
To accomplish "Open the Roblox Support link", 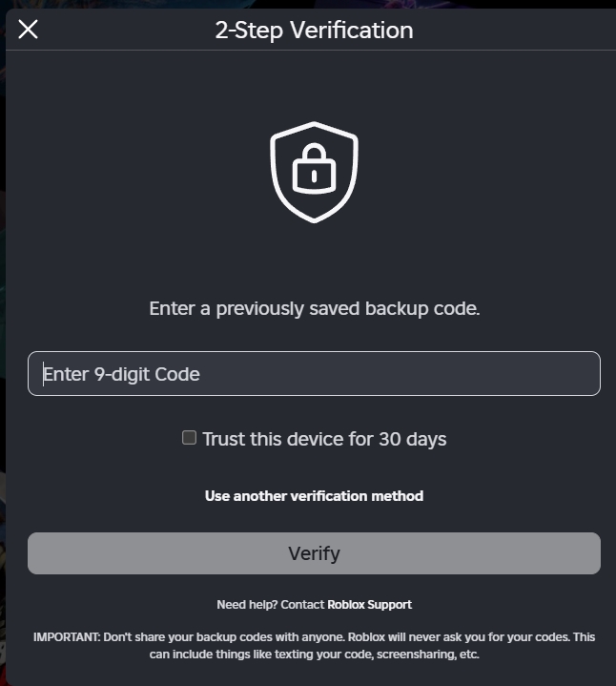I will (369, 605).
